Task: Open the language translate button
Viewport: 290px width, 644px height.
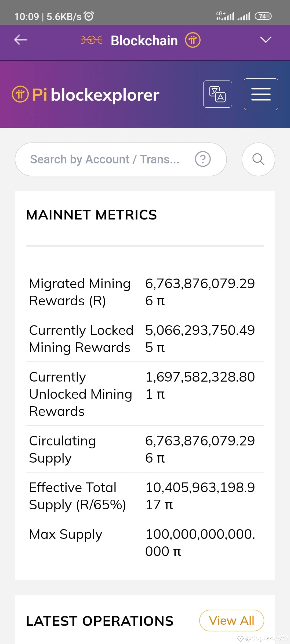Action: point(218,94)
